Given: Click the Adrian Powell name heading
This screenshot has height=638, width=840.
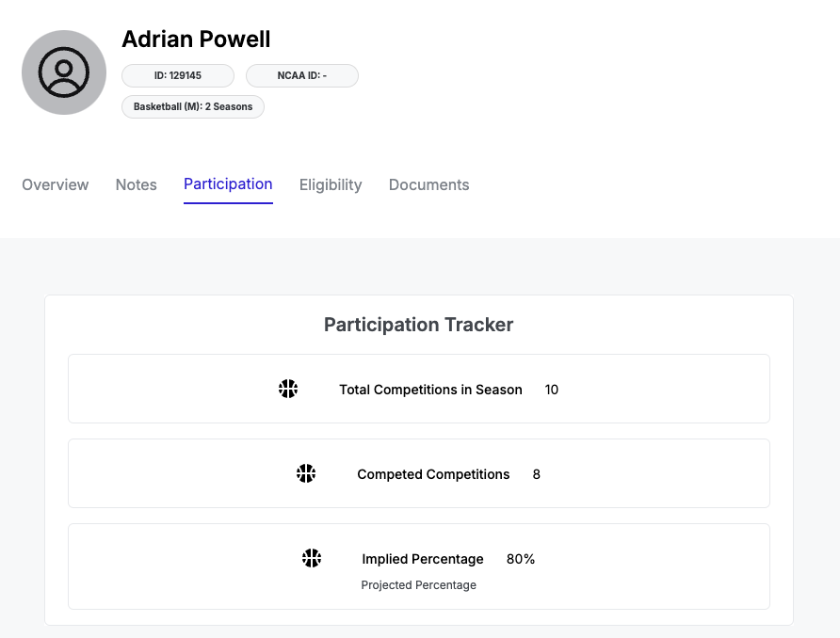Looking at the screenshot, I should click(196, 40).
